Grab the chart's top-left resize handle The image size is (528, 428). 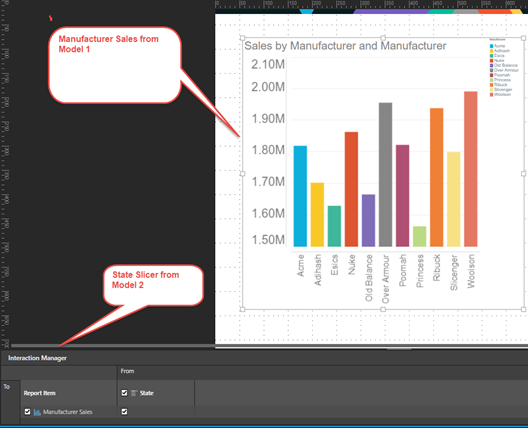coord(242,38)
